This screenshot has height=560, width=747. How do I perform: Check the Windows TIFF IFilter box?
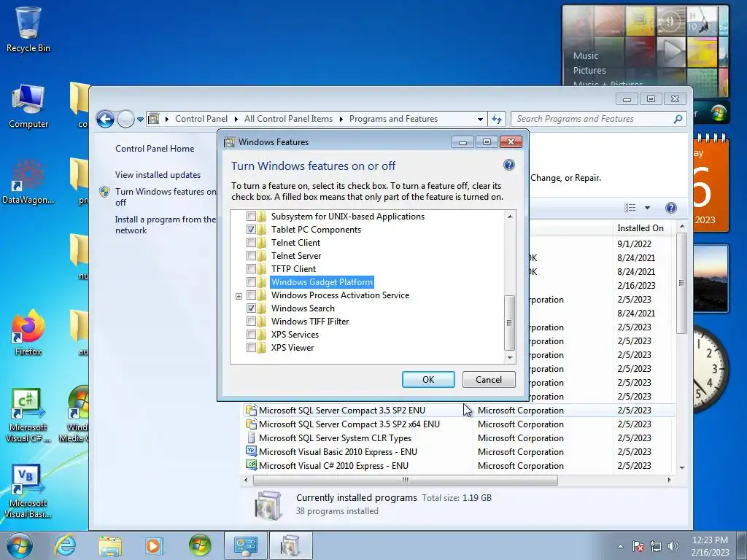(x=251, y=322)
